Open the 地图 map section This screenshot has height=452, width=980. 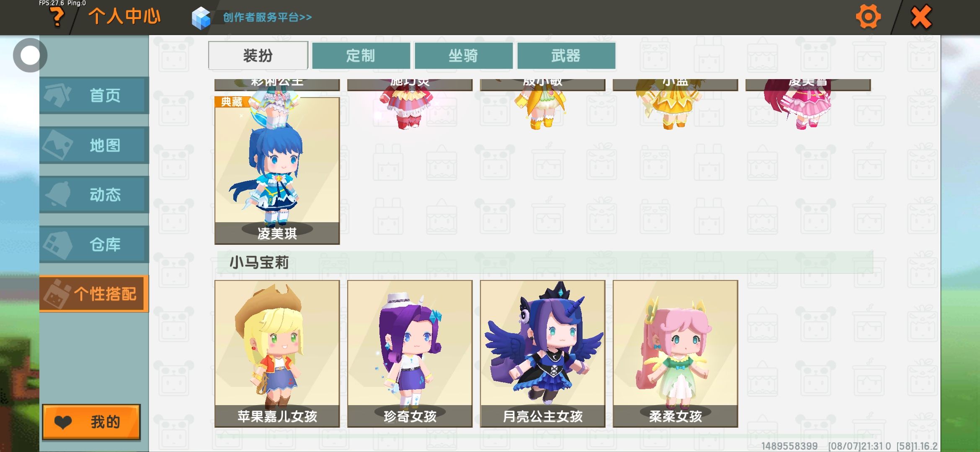tap(94, 145)
